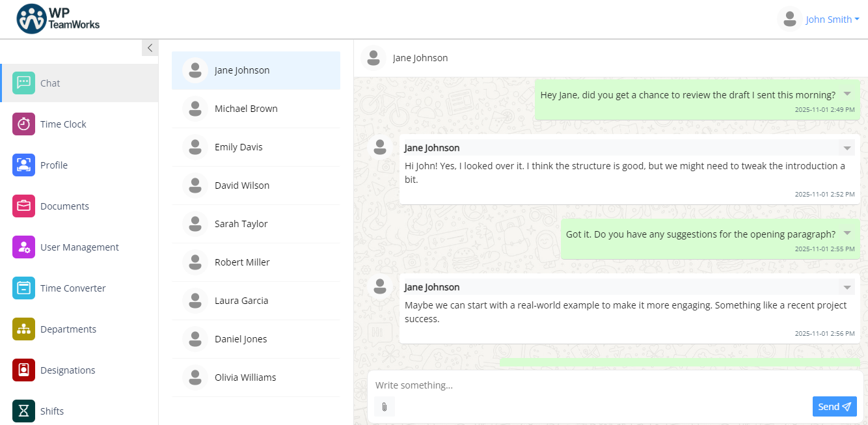Click the User Management icon
The height and width of the screenshot is (425, 868).
pyautogui.click(x=24, y=247)
